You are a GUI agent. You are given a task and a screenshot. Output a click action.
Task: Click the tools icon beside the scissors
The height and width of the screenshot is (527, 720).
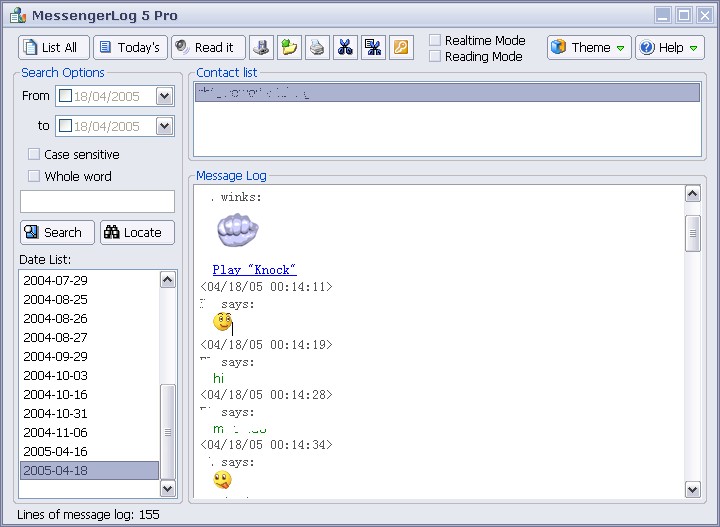point(373,48)
